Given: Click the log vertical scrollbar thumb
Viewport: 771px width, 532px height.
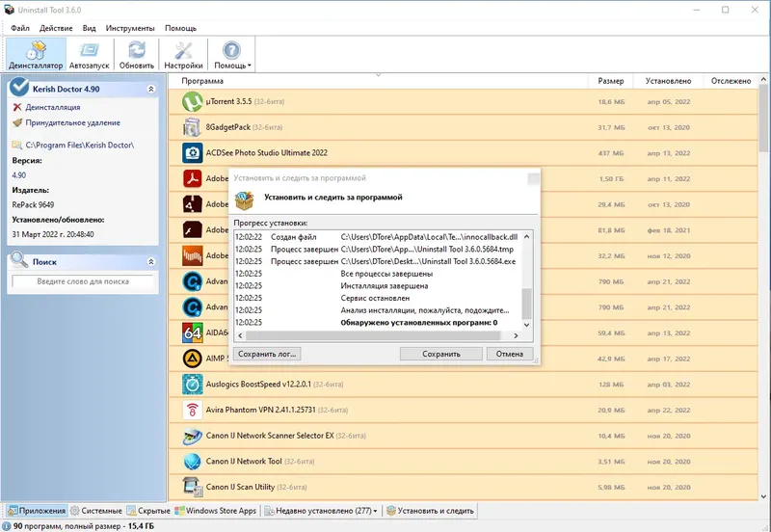Looking at the screenshot, I should point(526,304).
